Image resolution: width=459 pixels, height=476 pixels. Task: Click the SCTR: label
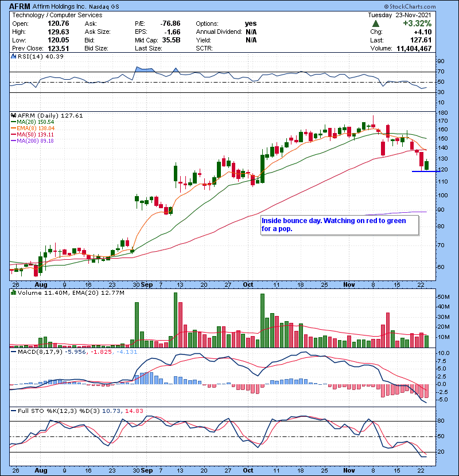click(204, 48)
